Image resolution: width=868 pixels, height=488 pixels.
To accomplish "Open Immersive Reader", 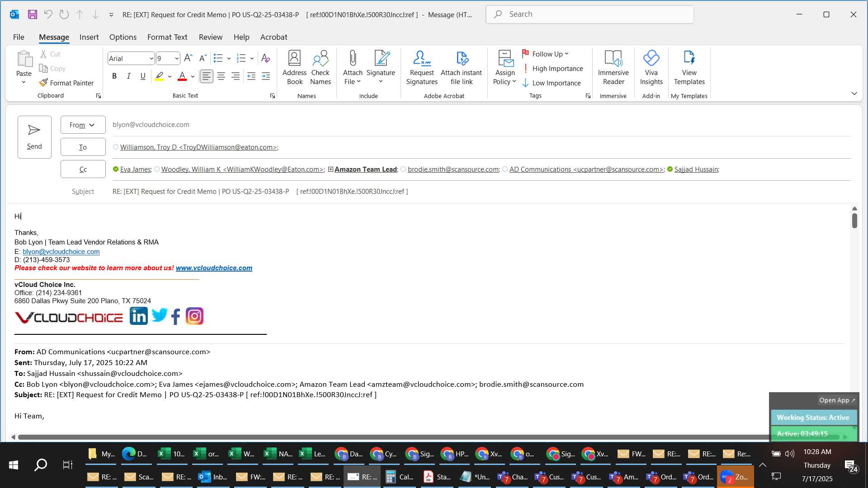I will point(613,68).
